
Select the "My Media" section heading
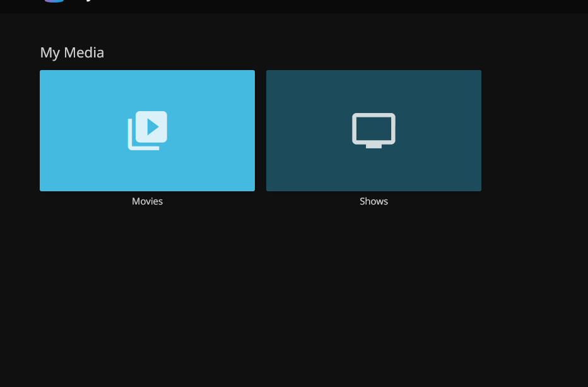(x=72, y=52)
